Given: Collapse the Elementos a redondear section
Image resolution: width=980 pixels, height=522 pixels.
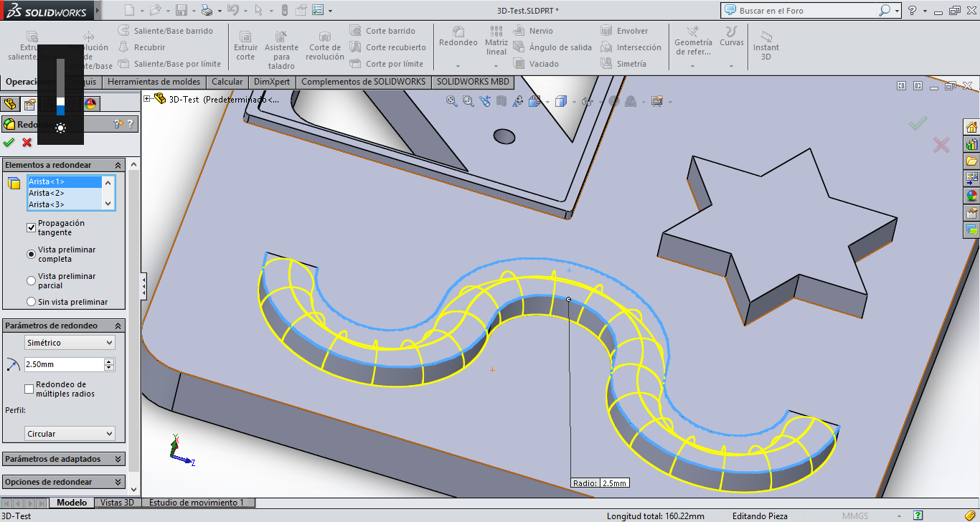Looking at the screenshot, I should (x=118, y=165).
